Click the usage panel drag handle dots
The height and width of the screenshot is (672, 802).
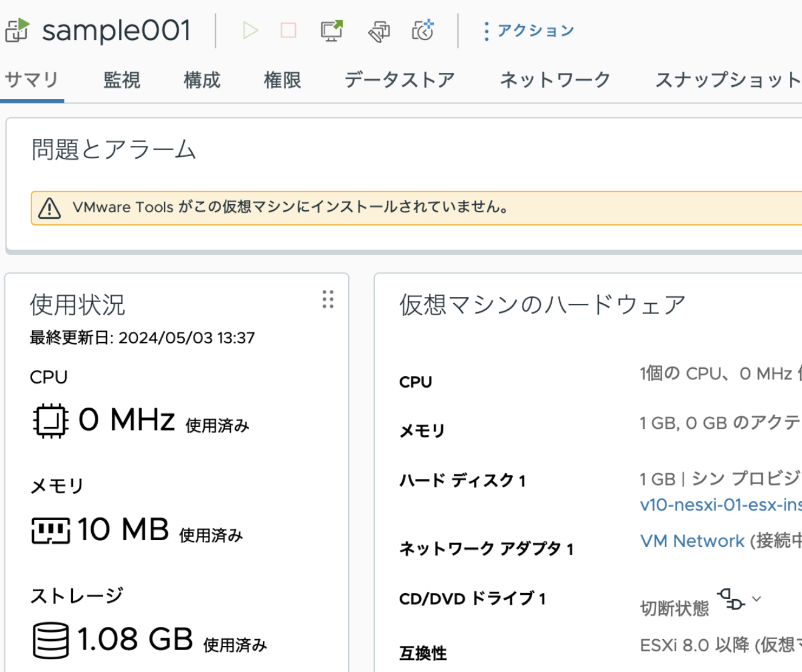pos(327,300)
